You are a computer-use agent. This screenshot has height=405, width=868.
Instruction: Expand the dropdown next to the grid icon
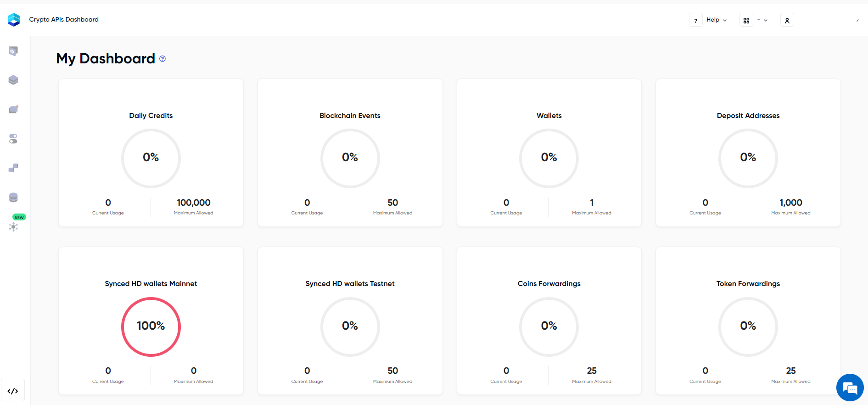tap(762, 20)
